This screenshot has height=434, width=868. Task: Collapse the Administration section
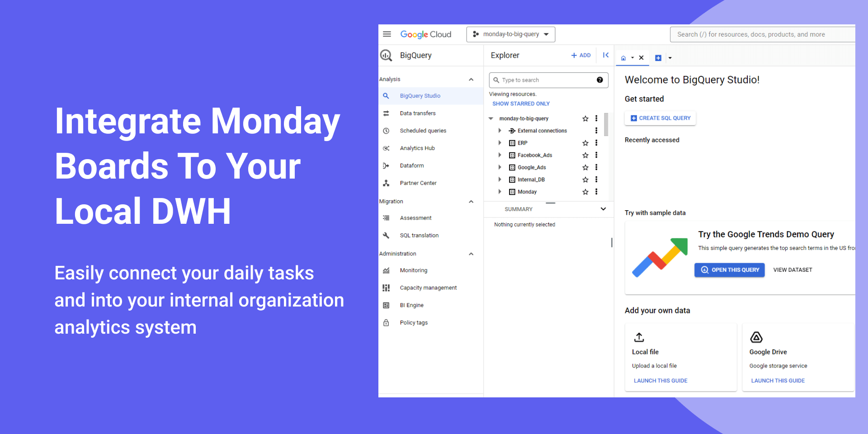[x=471, y=254]
